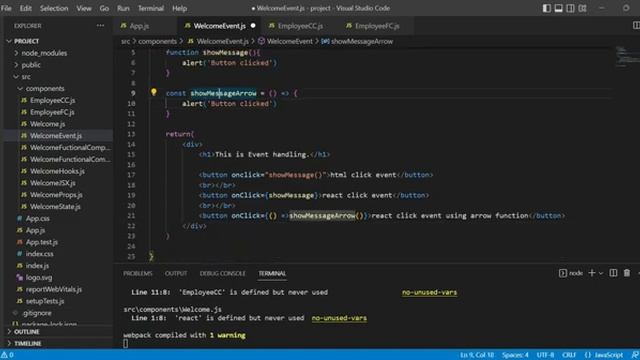Switch to EmployeeCC.js editor tab
This screenshot has width=640, height=360.
coord(300,26)
